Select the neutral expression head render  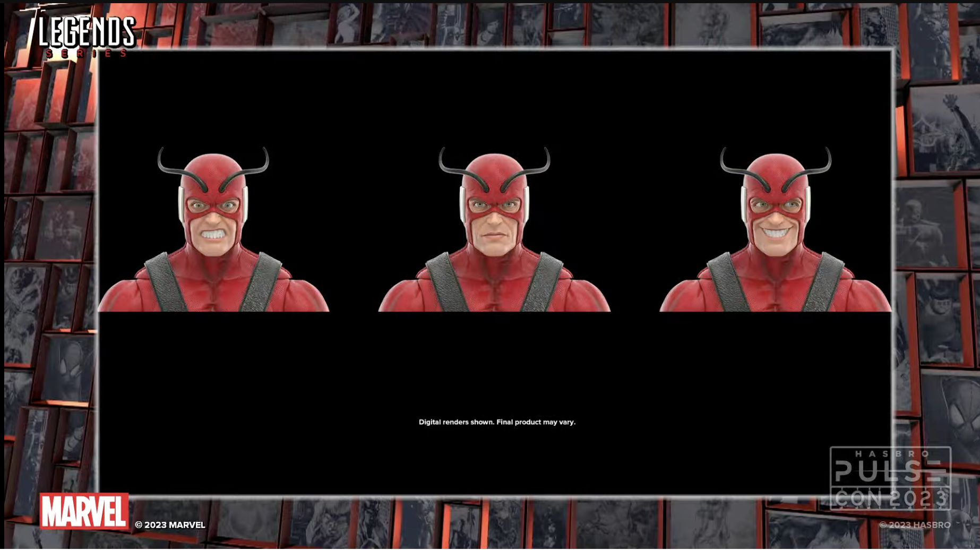[x=494, y=229]
